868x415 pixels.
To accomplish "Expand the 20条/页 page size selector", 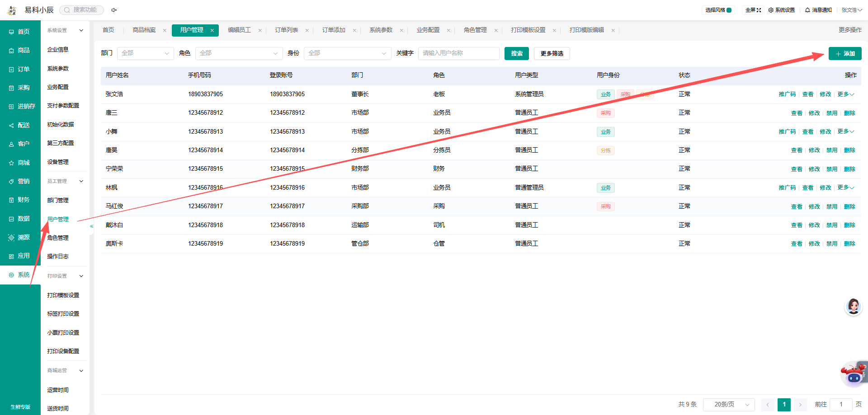I will coord(729,405).
